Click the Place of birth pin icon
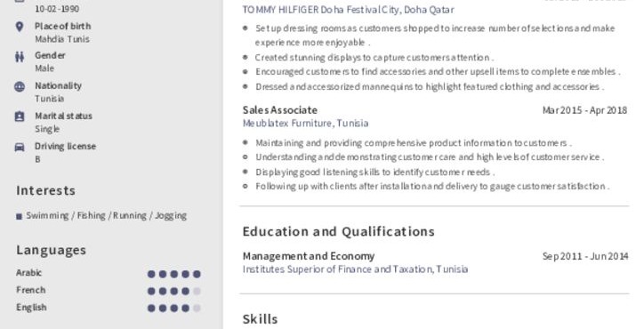The image size is (644, 329). point(20,27)
